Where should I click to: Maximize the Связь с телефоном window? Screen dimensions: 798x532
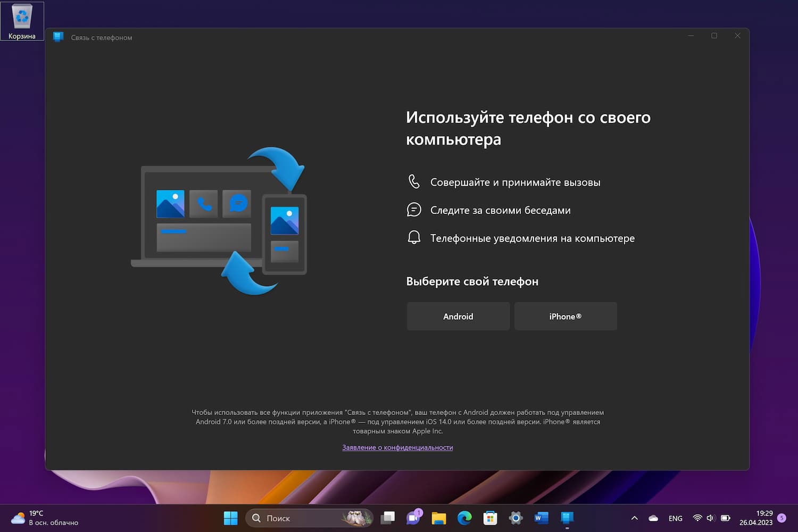714,36
